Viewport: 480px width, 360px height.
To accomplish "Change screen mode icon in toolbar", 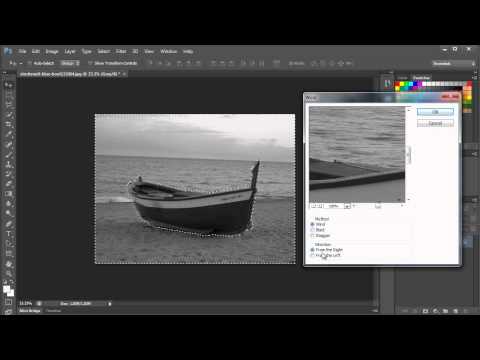I will pos(9,312).
